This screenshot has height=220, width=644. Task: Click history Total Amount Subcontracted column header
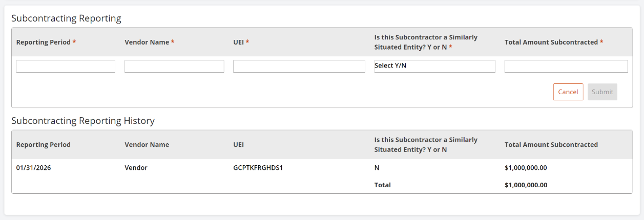click(x=551, y=145)
